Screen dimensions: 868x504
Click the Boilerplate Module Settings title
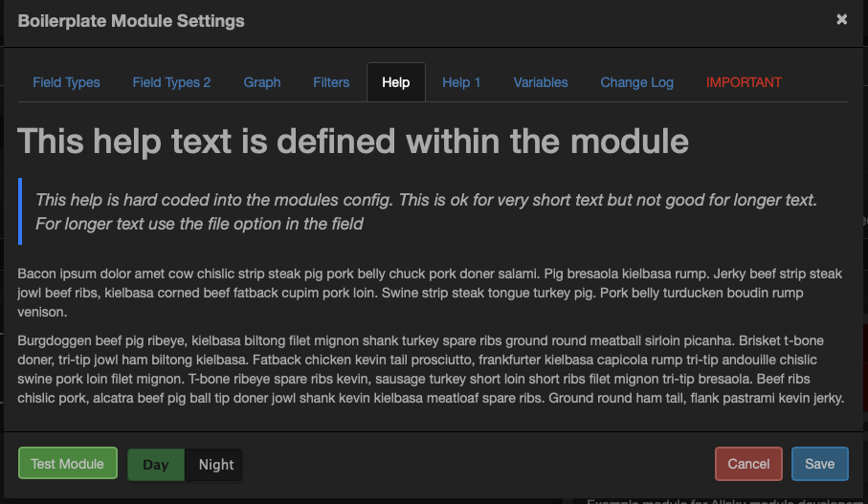coord(131,20)
